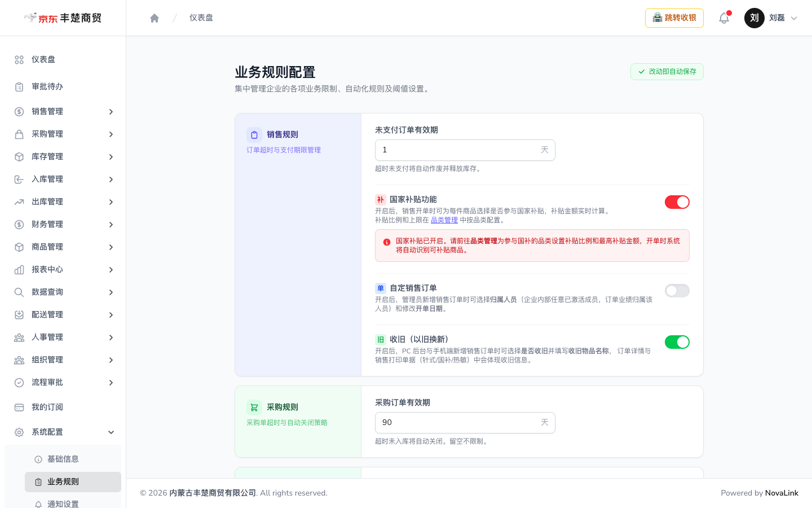Collapse the 系统配置 chevron

(111, 432)
